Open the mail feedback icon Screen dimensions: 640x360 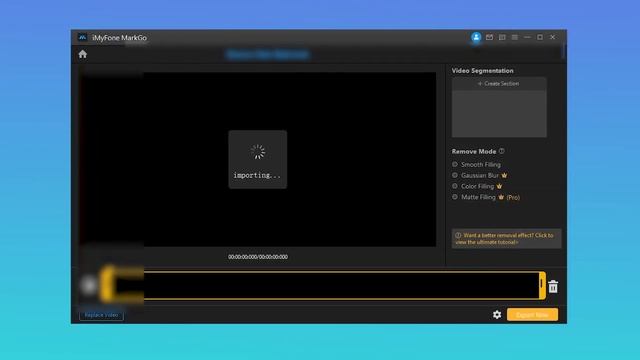[x=489, y=37]
